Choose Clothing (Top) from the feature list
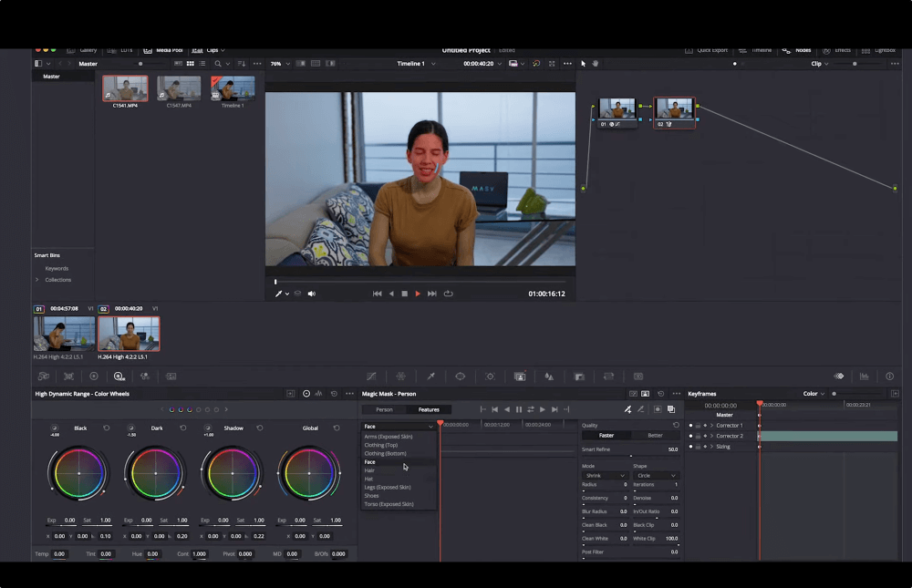Viewport: 912px width, 588px height. coord(399,445)
